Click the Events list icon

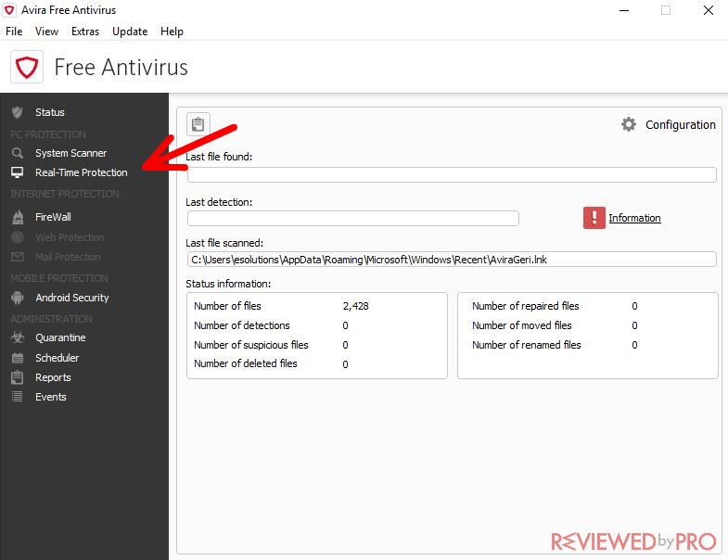point(18,397)
